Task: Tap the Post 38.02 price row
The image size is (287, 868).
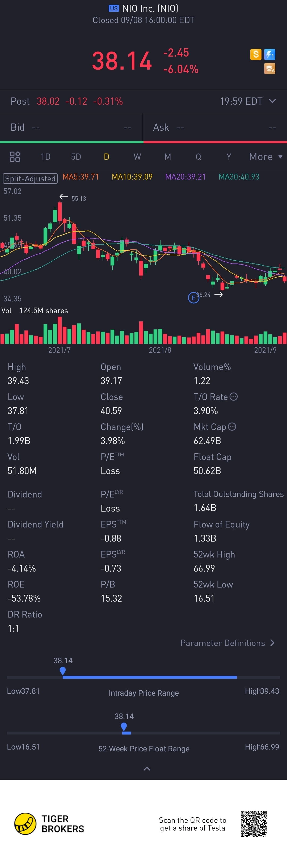Action: coord(143,101)
